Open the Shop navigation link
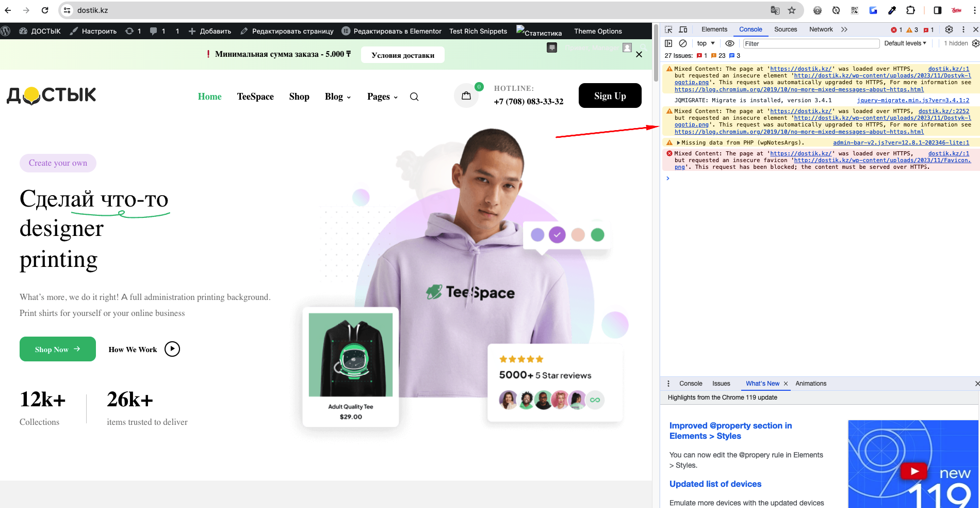This screenshot has width=980, height=508. (299, 97)
